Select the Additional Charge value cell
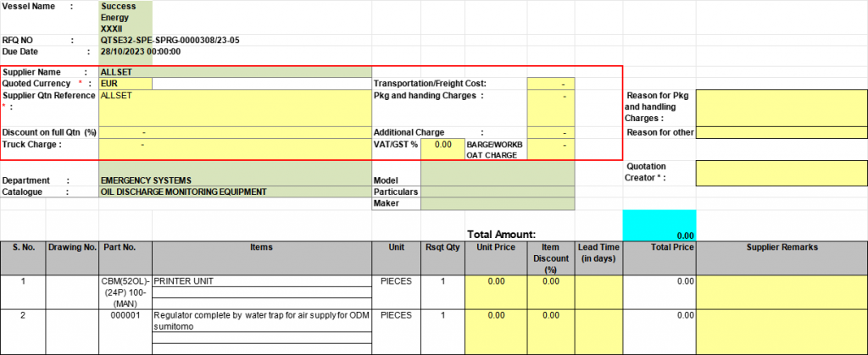868x355 pixels. point(550,133)
